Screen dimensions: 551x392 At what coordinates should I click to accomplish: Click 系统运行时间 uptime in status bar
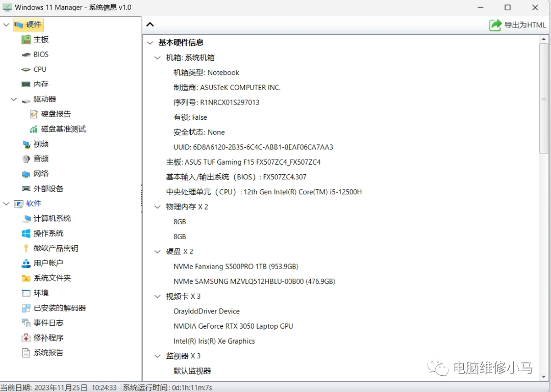coord(167,387)
